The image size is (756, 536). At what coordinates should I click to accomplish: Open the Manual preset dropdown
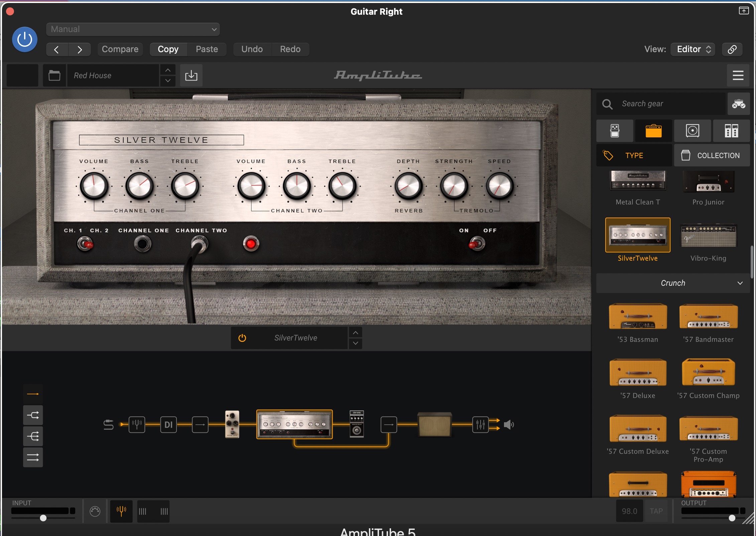[x=133, y=29]
